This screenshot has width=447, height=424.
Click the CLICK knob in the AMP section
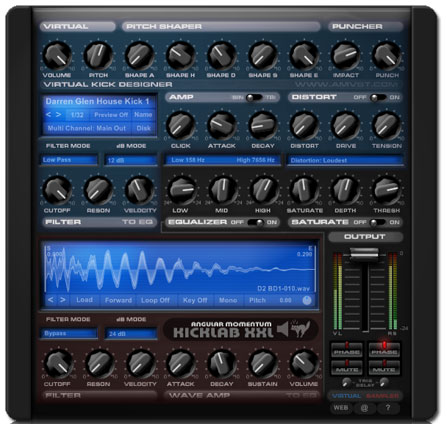coord(180,126)
